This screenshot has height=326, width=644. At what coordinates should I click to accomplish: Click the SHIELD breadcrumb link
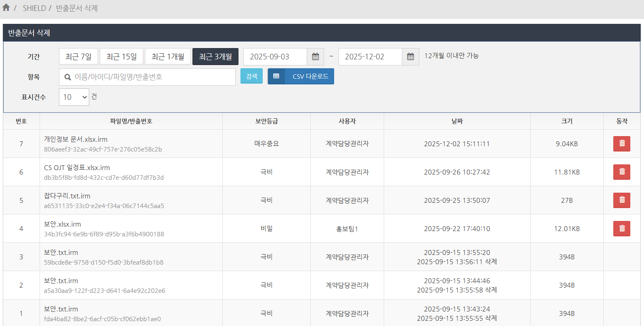pyautogui.click(x=34, y=8)
